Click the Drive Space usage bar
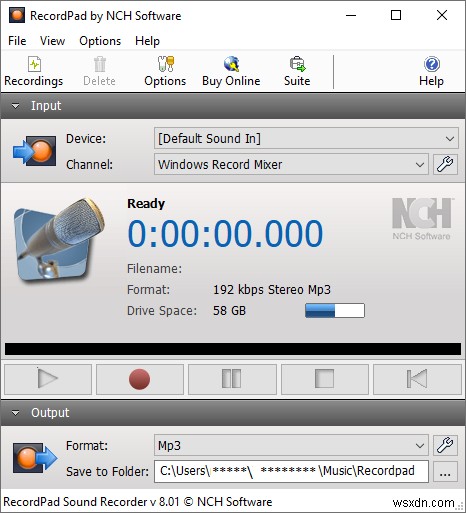466x513 pixels. tap(335, 310)
